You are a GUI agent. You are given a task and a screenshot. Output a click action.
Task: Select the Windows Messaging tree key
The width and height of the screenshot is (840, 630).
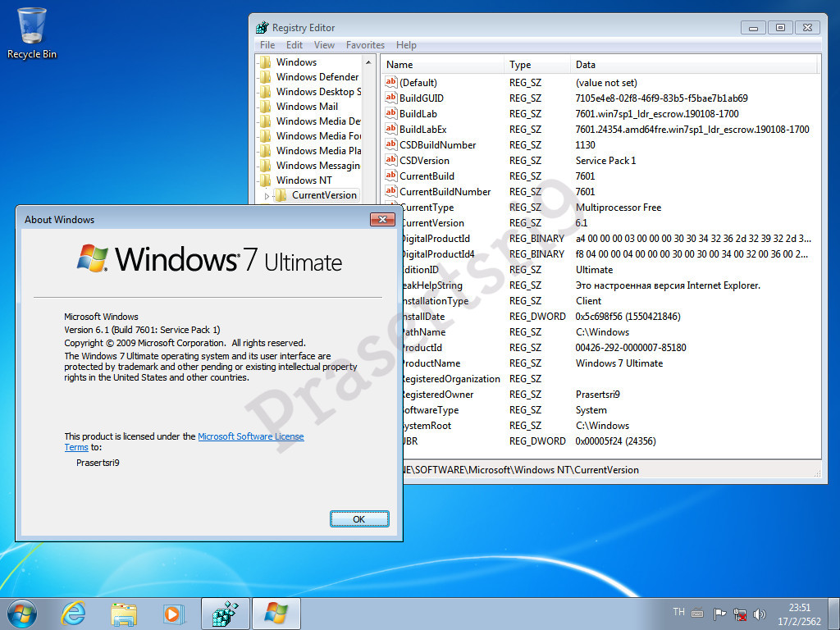coord(318,166)
